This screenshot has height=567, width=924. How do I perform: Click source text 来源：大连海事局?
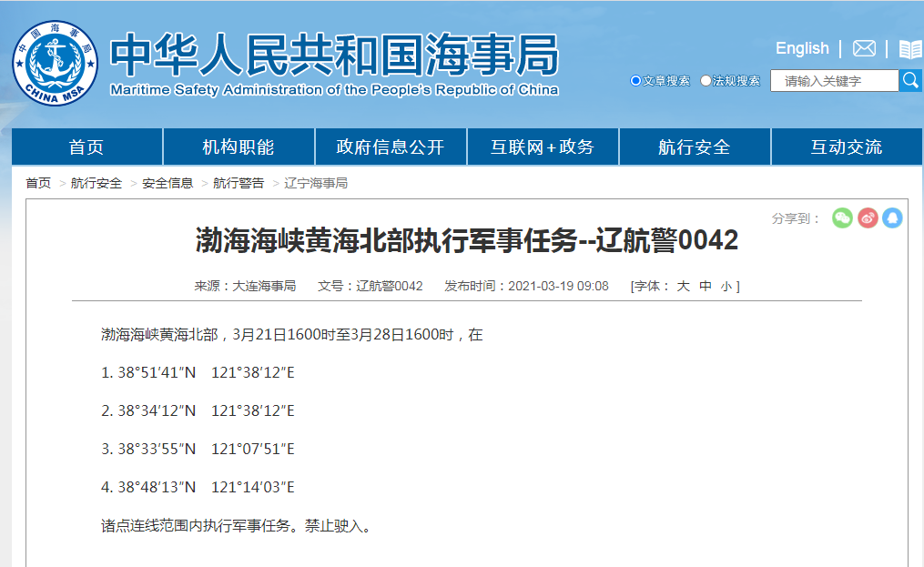[245, 286]
